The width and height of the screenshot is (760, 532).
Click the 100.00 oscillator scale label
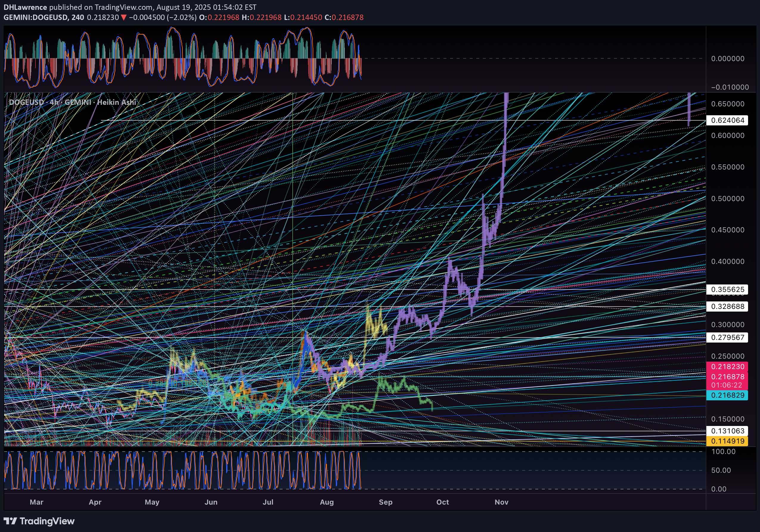click(723, 452)
